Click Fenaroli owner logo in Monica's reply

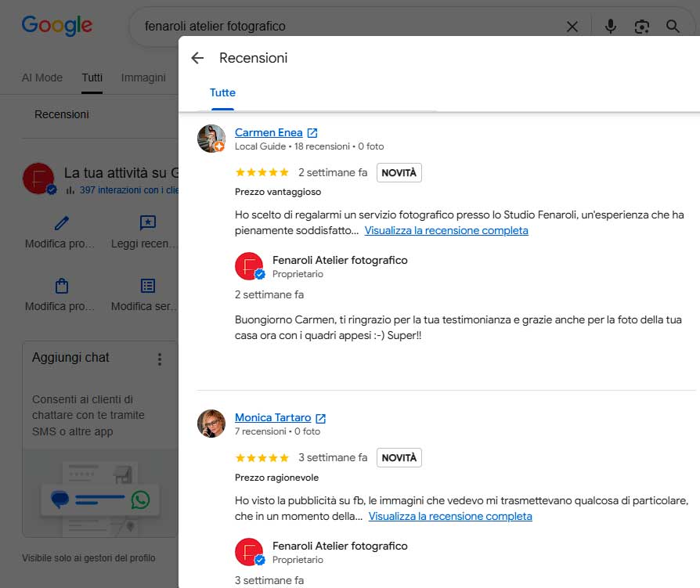tap(250, 552)
